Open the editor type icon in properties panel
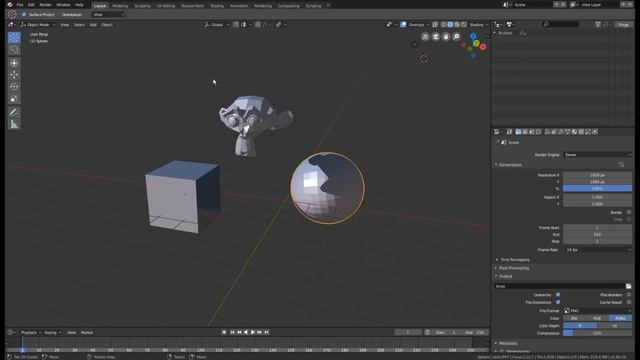Viewport: 640px width, 360px height. click(x=497, y=132)
